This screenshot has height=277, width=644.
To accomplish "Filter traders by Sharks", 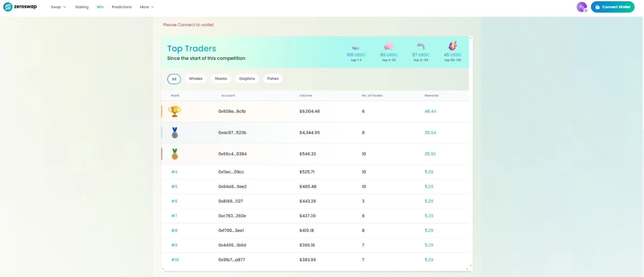I will [x=221, y=78].
